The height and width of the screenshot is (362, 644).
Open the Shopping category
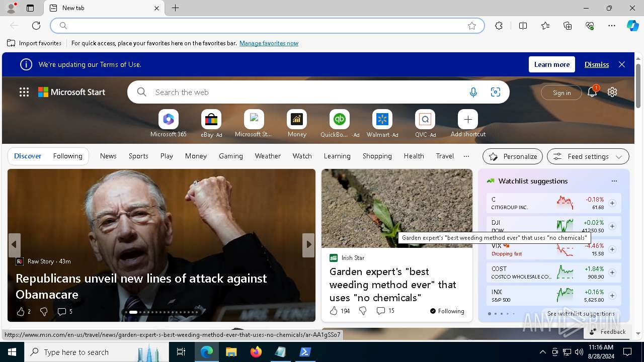pos(377,156)
